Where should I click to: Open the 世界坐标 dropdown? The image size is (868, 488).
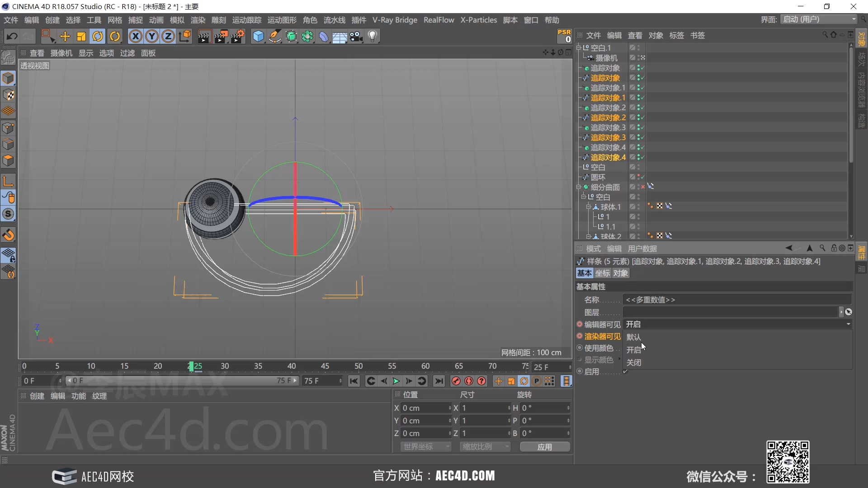[x=426, y=447]
